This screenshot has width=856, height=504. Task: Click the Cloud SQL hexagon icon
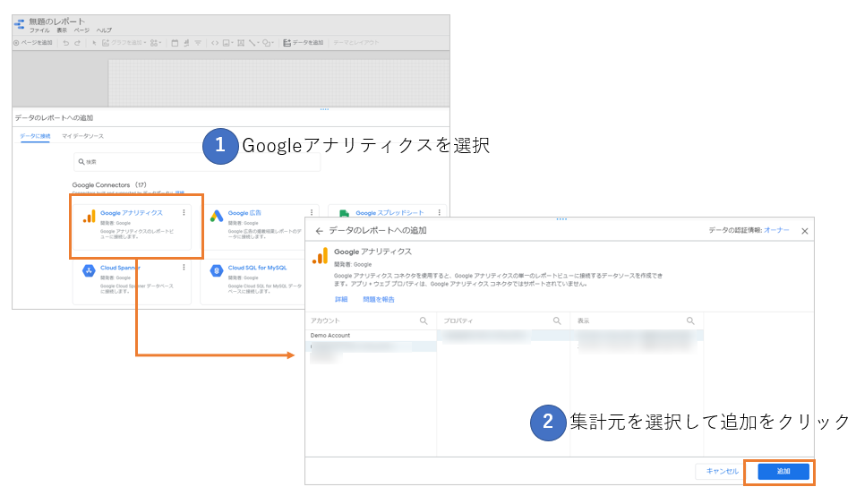pos(217,271)
